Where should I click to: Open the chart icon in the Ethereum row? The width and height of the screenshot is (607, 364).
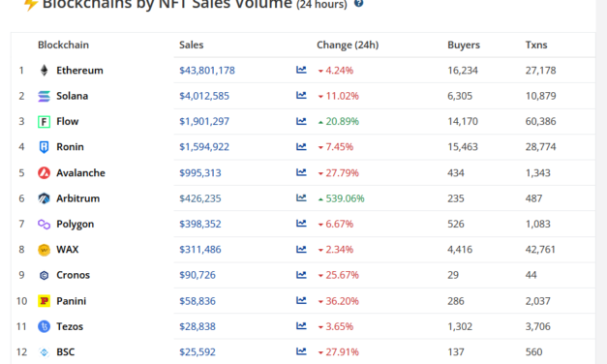point(301,70)
